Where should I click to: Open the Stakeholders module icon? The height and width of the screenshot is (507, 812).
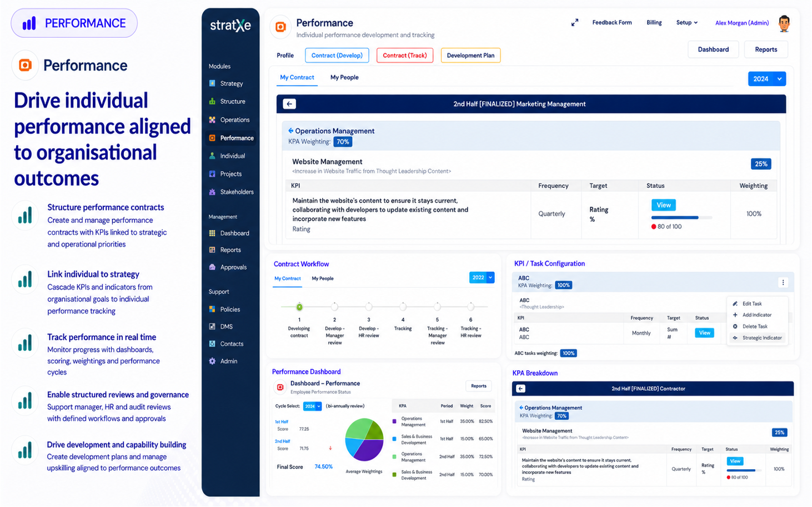coord(212,192)
